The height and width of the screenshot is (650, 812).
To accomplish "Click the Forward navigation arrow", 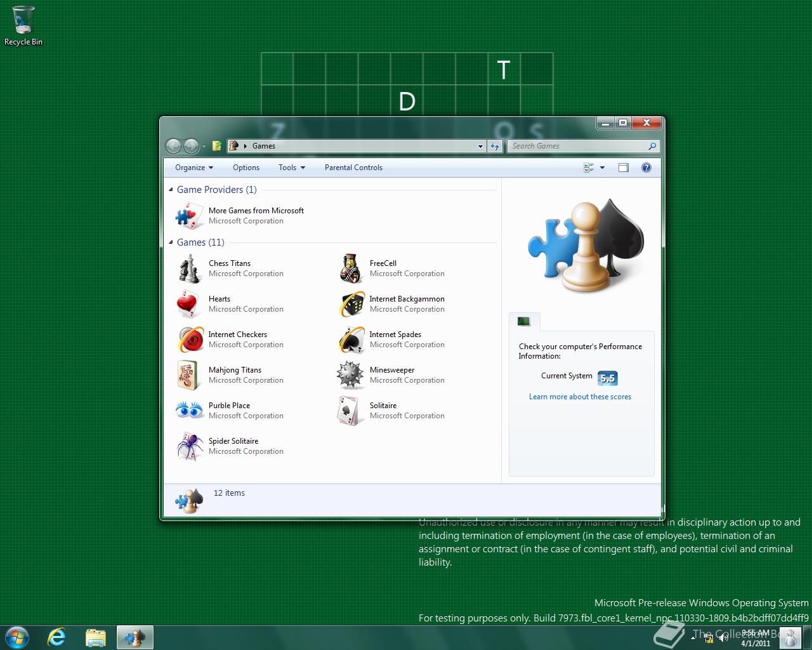I will click(191, 146).
